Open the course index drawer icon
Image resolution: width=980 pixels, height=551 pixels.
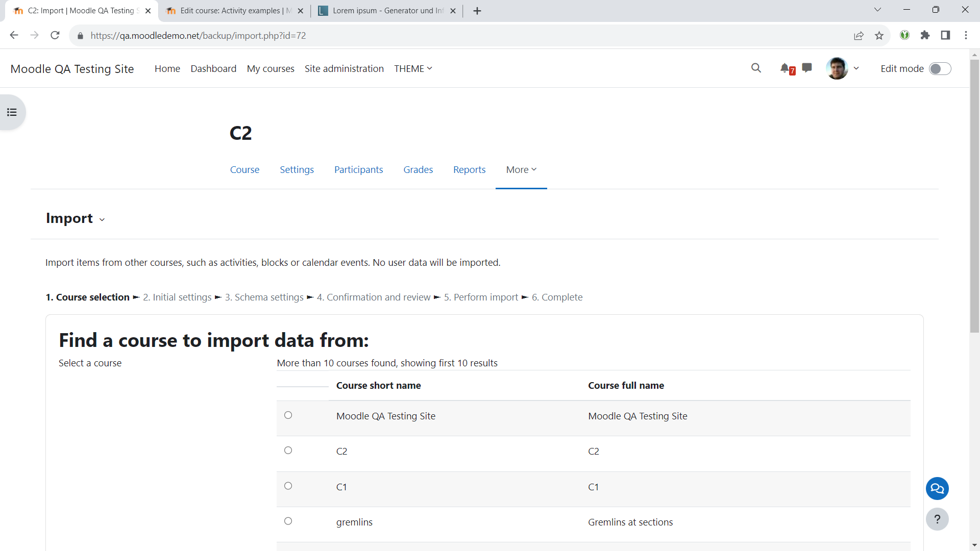click(x=12, y=112)
